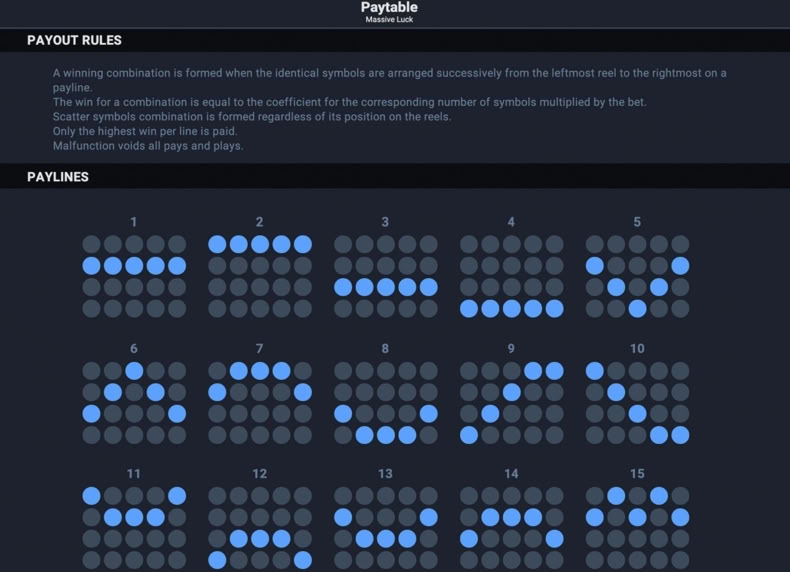Select the payline 11 pattern grid

pyautogui.click(x=134, y=528)
